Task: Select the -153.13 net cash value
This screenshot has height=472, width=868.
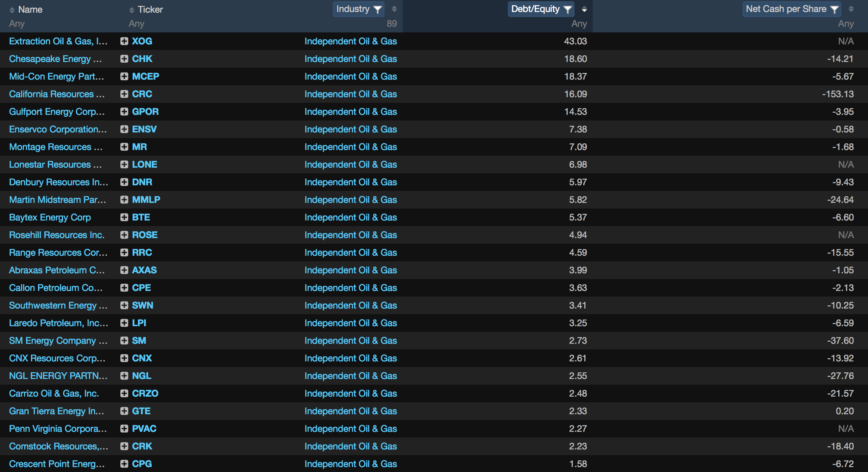Action: [x=838, y=94]
